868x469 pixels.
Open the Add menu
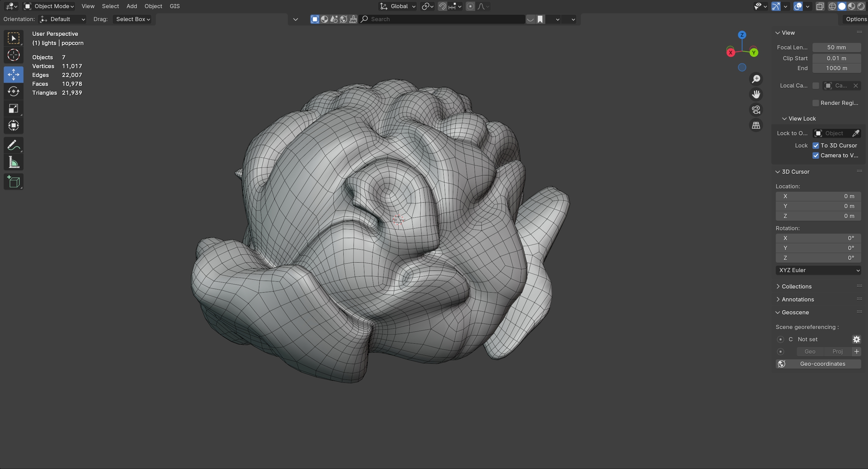[x=132, y=6]
